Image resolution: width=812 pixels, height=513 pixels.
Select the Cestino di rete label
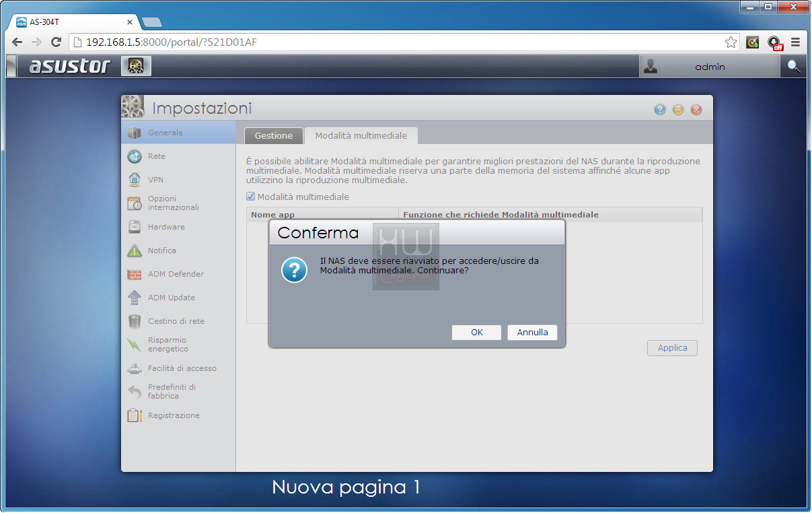click(x=176, y=321)
